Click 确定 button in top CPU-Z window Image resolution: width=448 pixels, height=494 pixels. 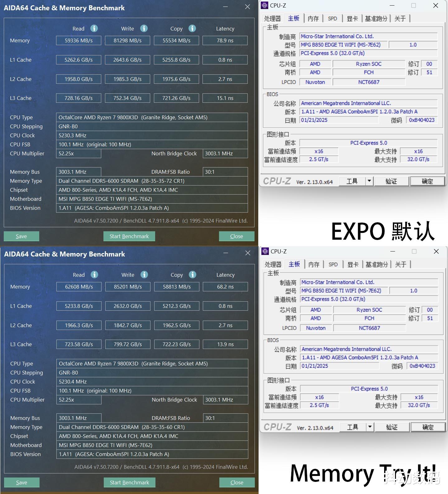pos(427,181)
